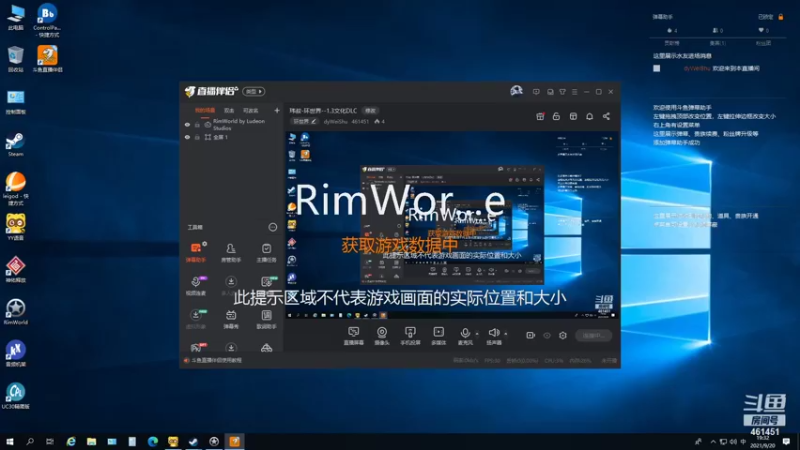Open File Explorer from the taskbar
Image resolution: width=800 pixels, height=450 pixels.
pos(91,441)
